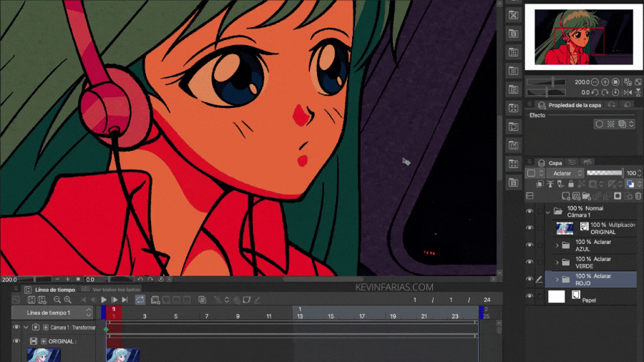
Task: Adjust the Navigator zoom slider
Action: [546, 82]
